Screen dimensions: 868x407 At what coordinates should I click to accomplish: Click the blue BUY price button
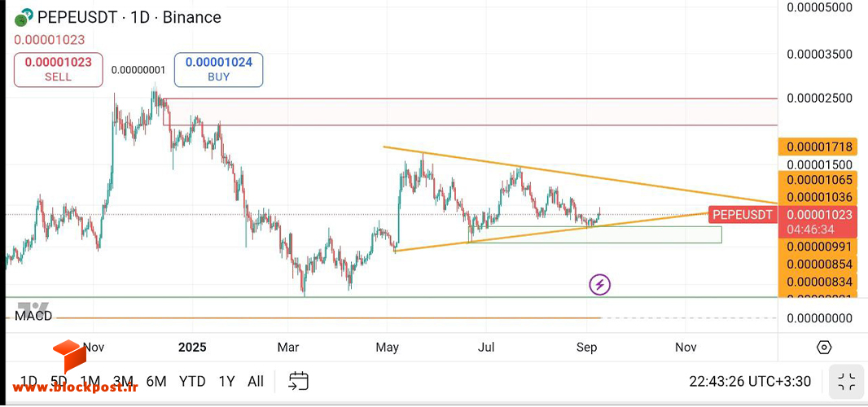219,70
